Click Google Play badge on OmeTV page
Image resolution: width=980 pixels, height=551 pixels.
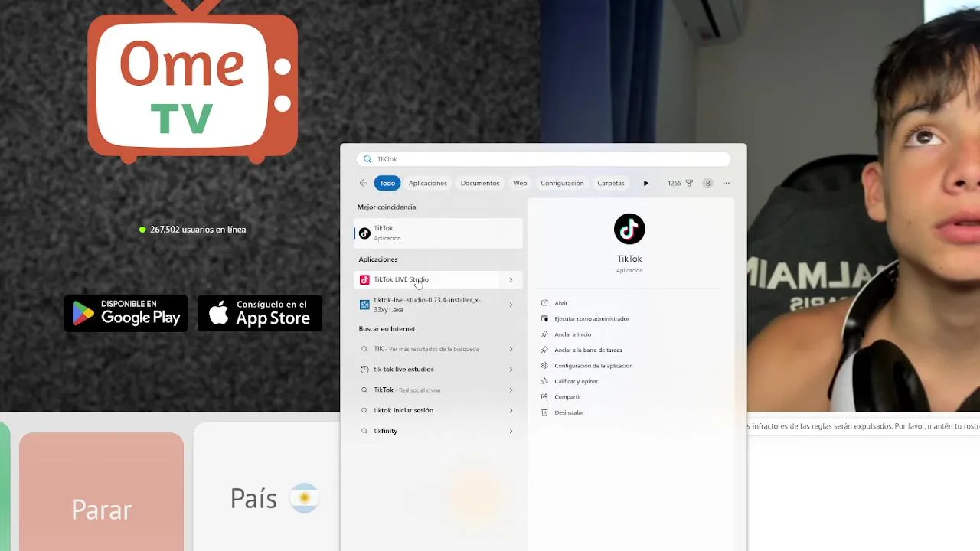pos(126,313)
